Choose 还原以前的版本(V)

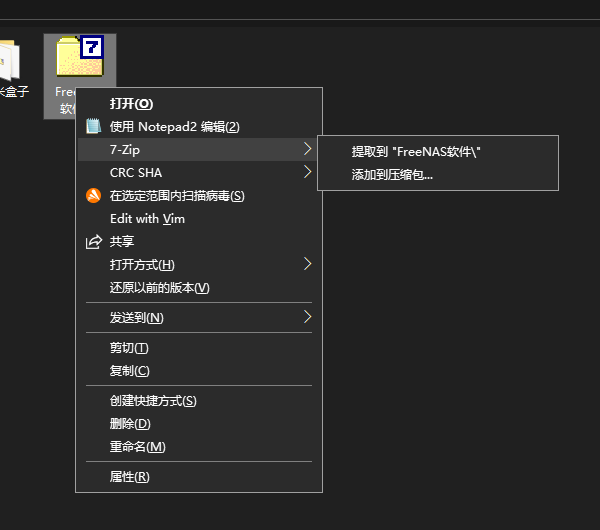159,288
